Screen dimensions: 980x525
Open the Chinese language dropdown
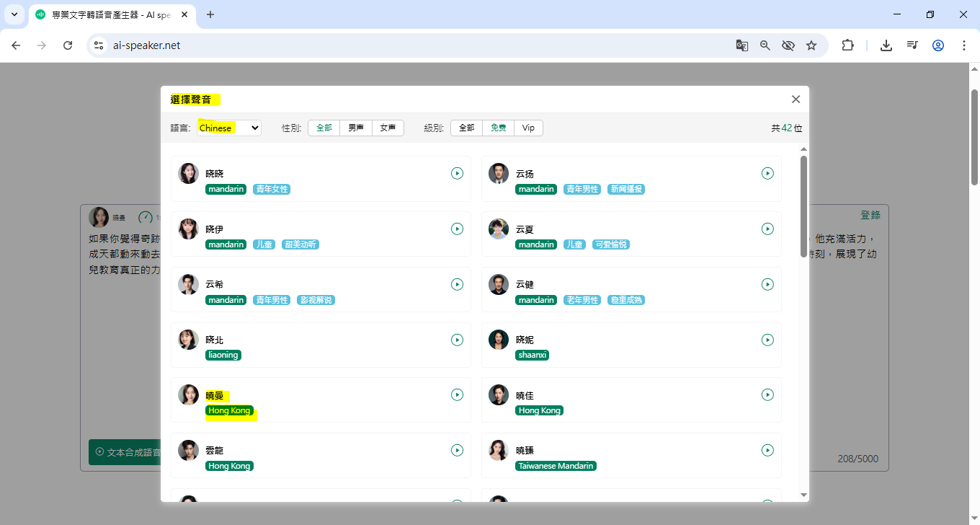(x=229, y=128)
